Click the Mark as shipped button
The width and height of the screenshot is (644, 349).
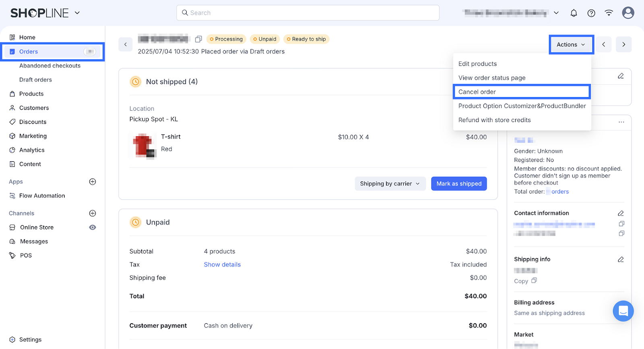tap(459, 184)
